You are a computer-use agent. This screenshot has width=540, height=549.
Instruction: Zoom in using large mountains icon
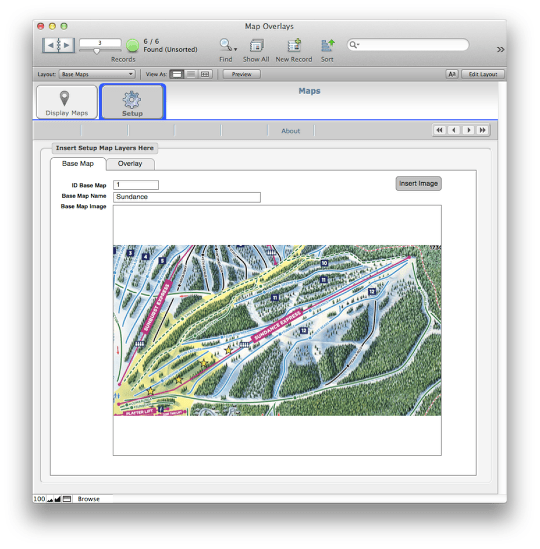pyautogui.click(x=57, y=499)
